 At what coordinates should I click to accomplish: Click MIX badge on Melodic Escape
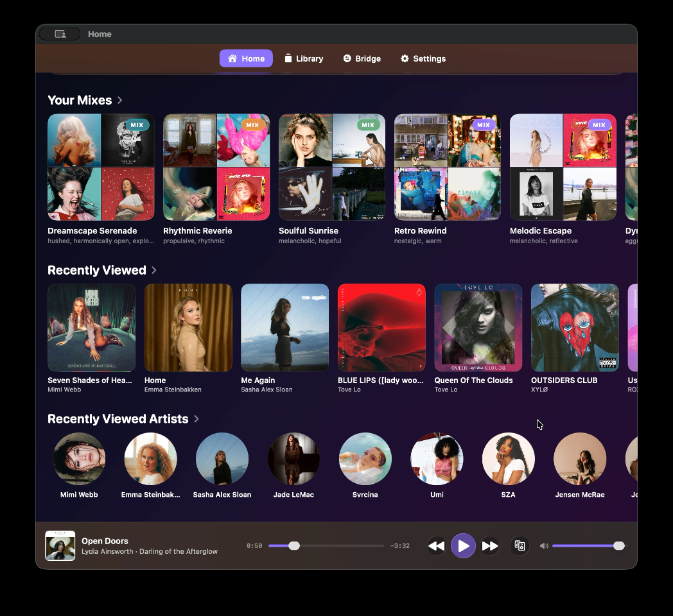point(599,125)
